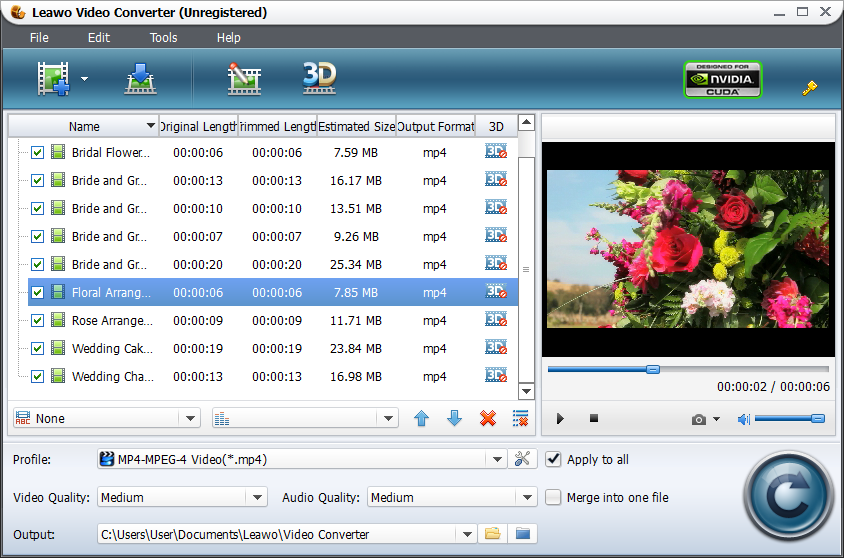Open the 3D settings toolbar icon
This screenshot has height=558, width=844.
[319, 79]
